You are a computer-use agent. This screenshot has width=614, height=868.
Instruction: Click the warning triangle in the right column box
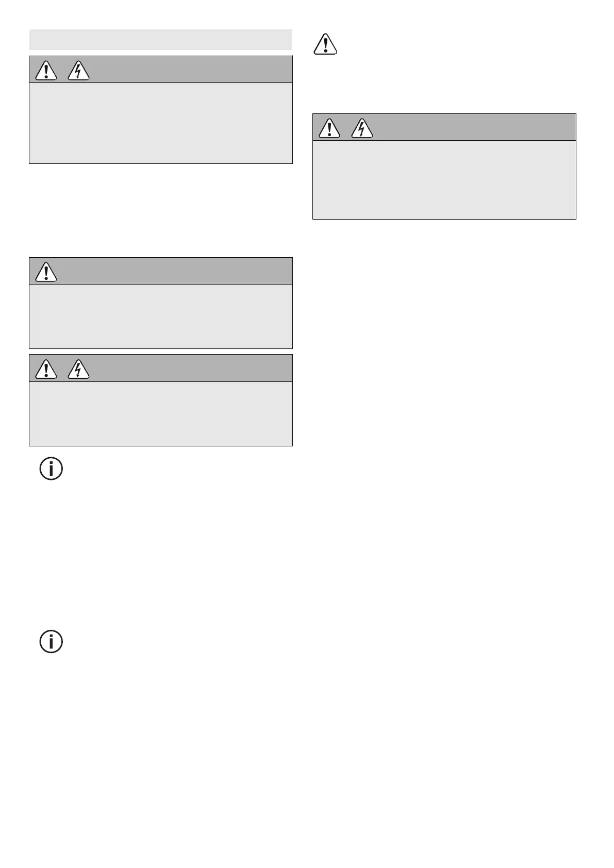329,128
